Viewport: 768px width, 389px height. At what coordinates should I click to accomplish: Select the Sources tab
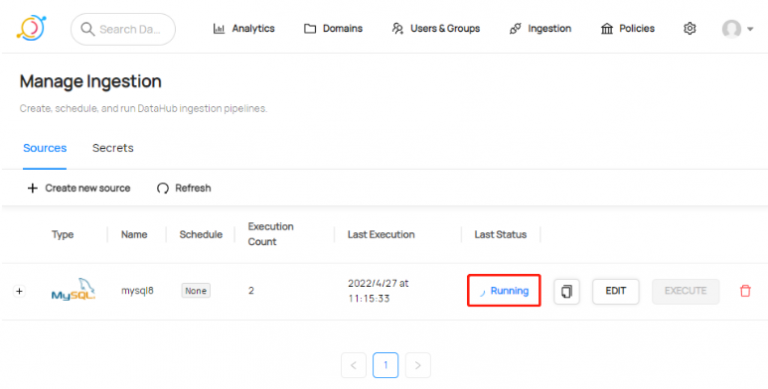click(x=45, y=148)
